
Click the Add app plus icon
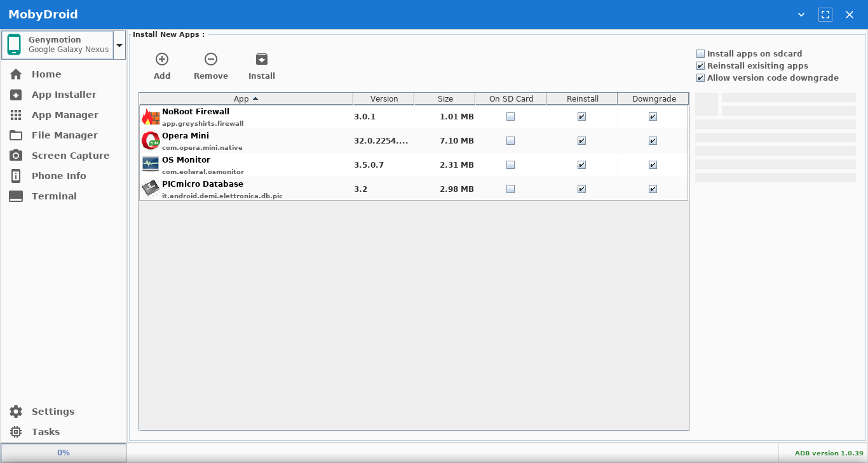pyautogui.click(x=162, y=59)
